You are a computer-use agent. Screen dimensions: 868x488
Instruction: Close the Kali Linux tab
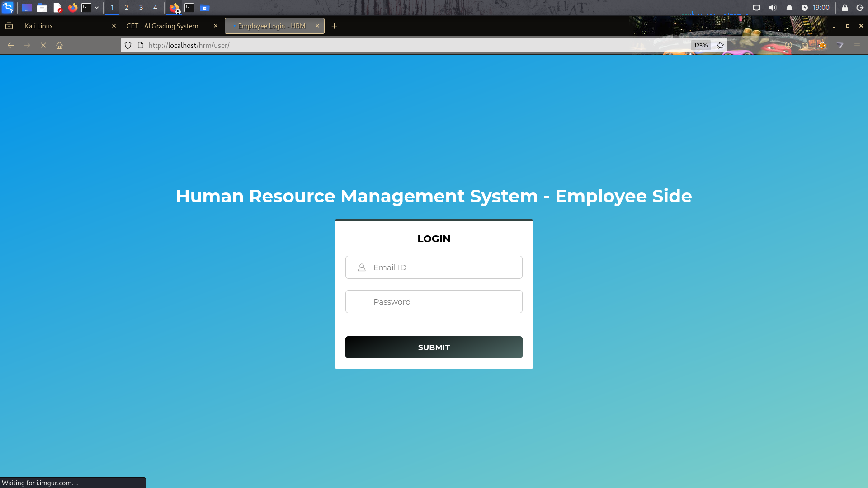click(114, 26)
